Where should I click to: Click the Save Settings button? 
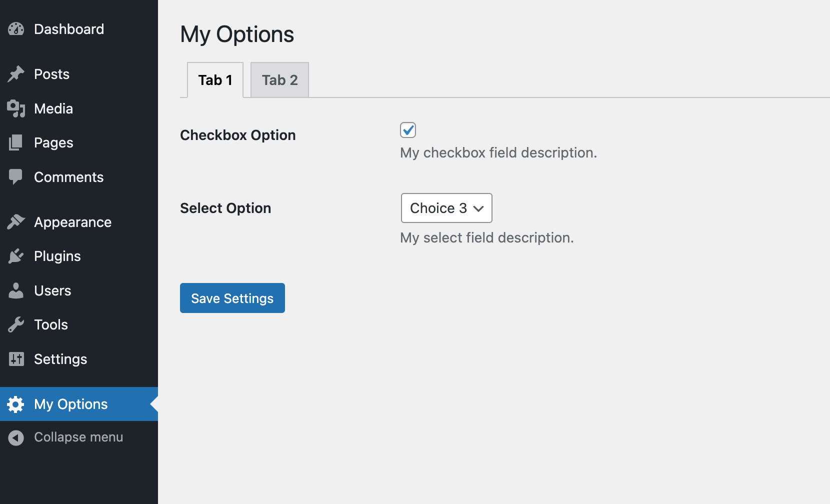(232, 298)
